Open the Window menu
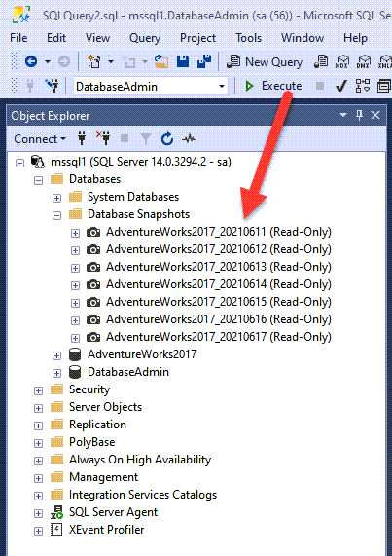Viewport: 392px width, 556px height. [303, 38]
